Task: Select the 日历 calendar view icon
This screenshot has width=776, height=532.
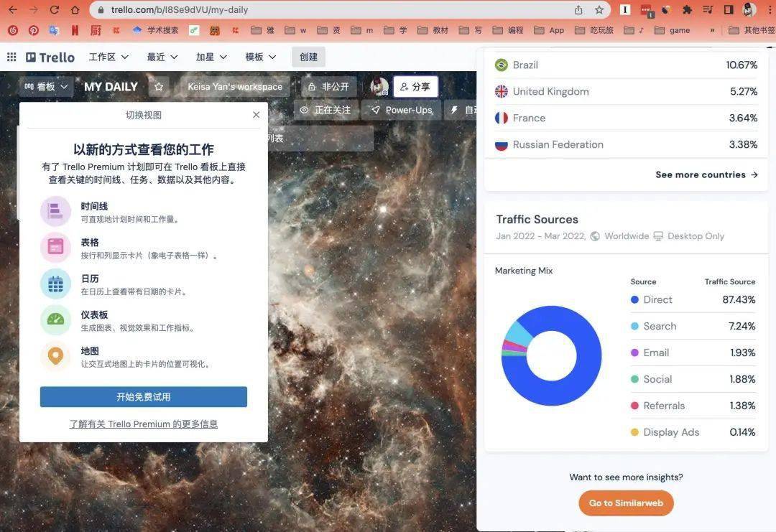Action: (x=55, y=284)
